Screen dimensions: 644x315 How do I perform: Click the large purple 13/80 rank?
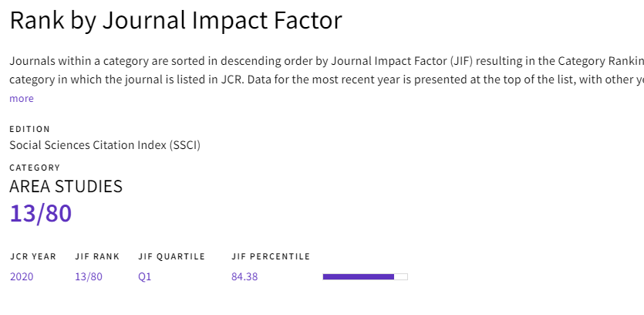(40, 213)
